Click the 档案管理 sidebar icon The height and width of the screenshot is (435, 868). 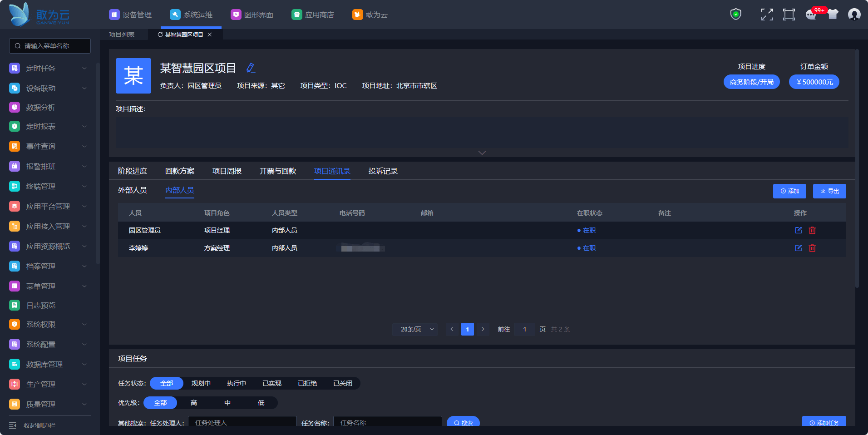pos(15,266)
